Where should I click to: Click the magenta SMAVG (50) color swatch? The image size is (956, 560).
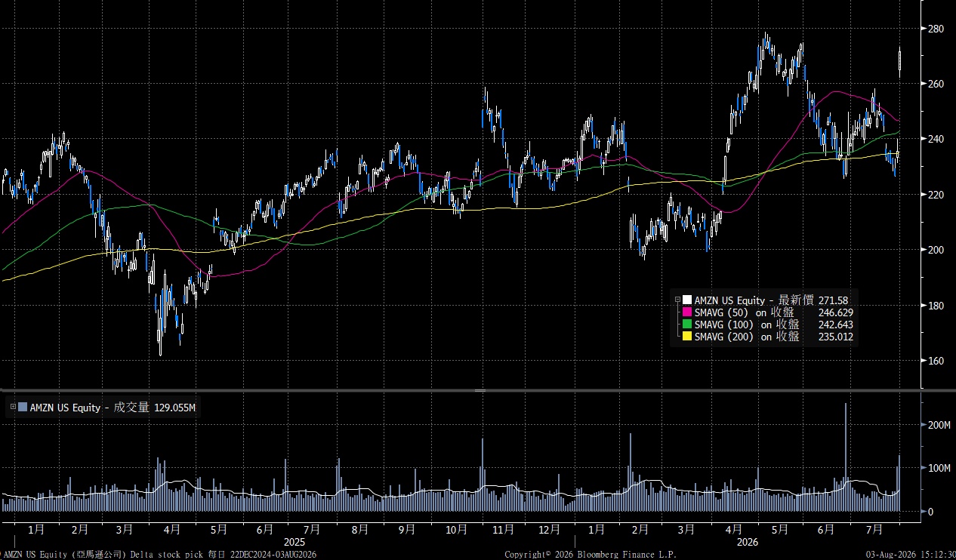pos(687,312)
